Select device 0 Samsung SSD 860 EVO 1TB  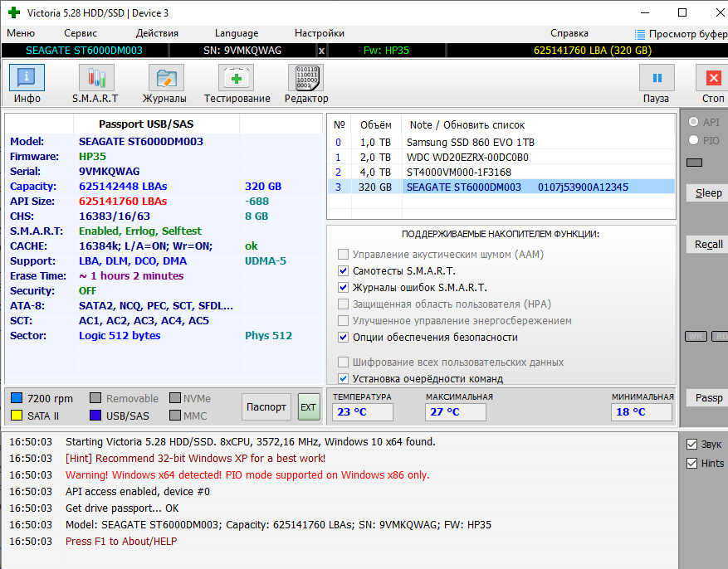click(x=501, y=143)
